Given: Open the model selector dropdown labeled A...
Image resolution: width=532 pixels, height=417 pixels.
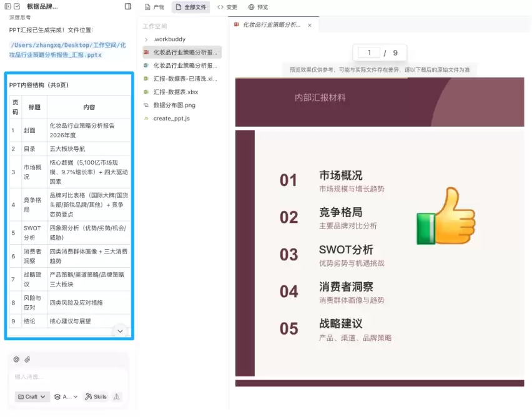Looking at the screenshot, I should [66, 396].
